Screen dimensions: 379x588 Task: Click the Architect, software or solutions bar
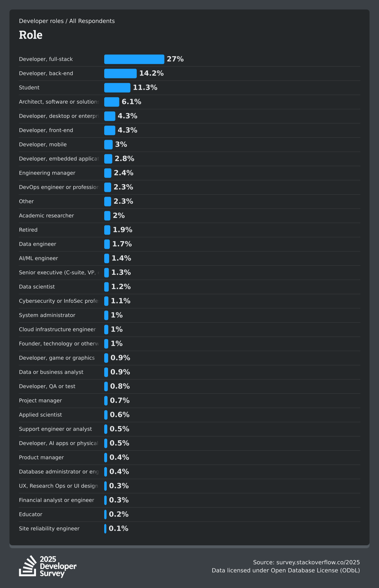[112, 102]
